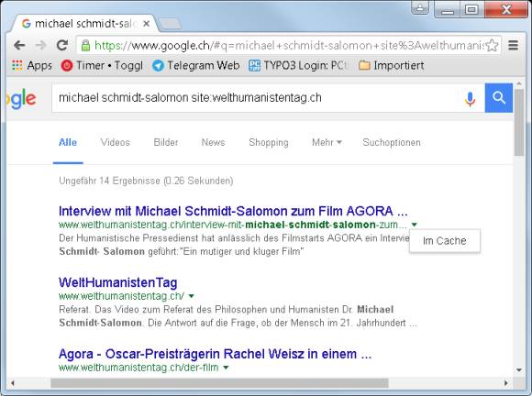Switch to Shopping search tab

269,142
